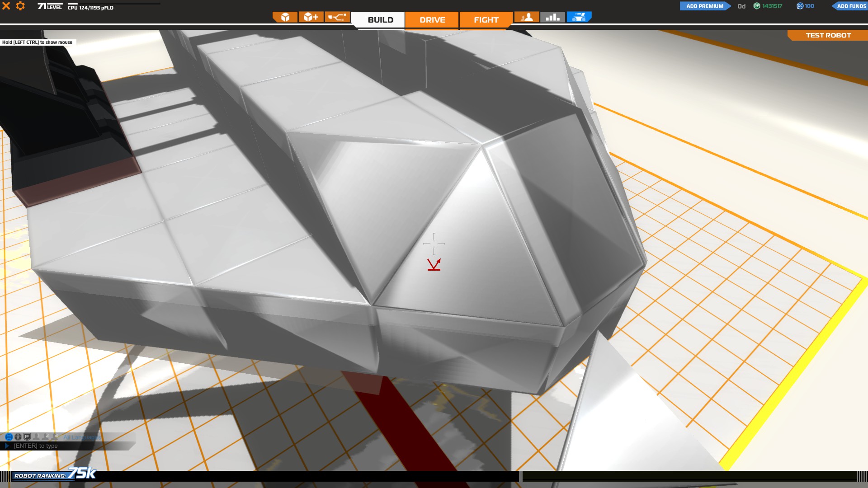The width and height of the screenshot is (868, 488).
Task: Click the cube-plus add parts icon
Action: [x=311, y=17]
